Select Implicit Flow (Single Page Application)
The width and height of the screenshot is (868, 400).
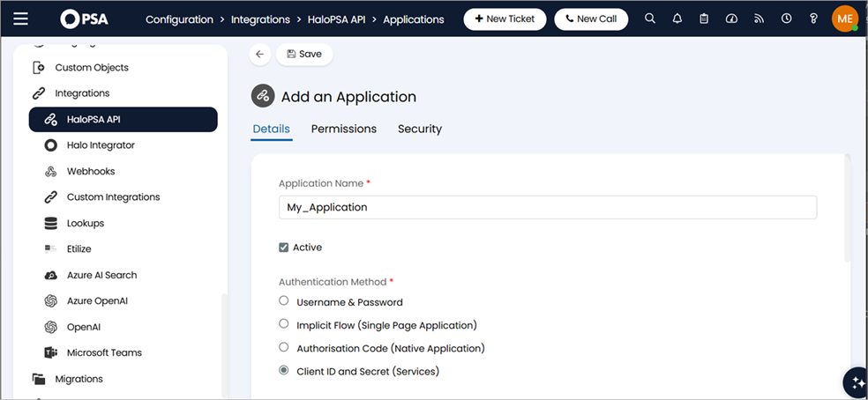click(283, 323)
